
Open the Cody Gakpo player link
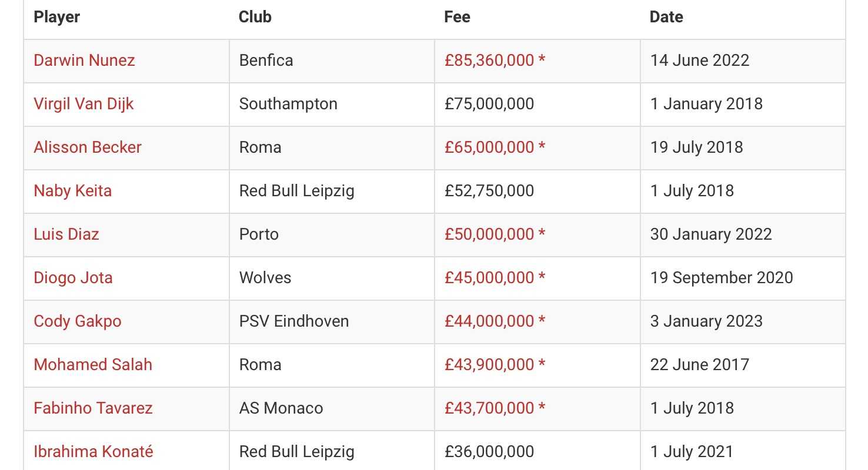coord(78,321)
